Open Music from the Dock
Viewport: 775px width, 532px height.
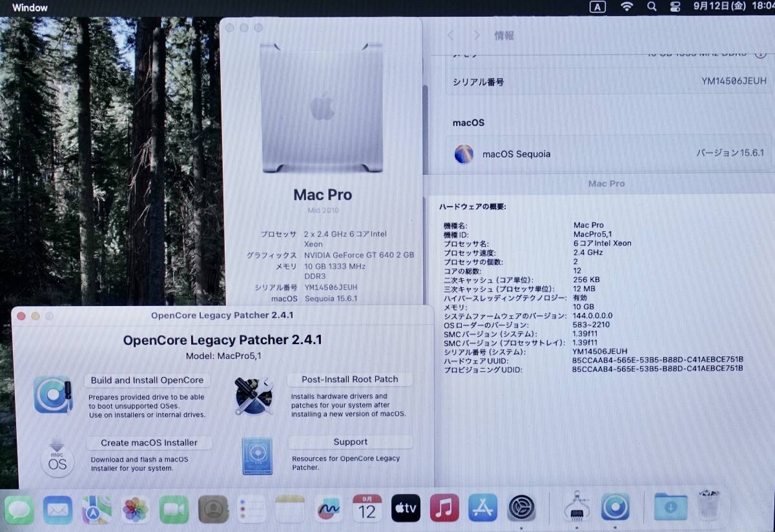pos(443,510)
